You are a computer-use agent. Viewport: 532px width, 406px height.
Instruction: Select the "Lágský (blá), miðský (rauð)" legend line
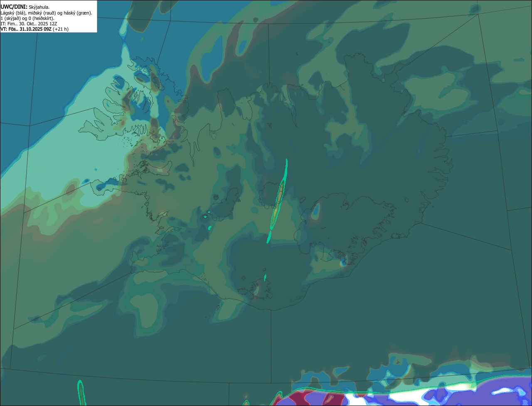coord(46,12)
